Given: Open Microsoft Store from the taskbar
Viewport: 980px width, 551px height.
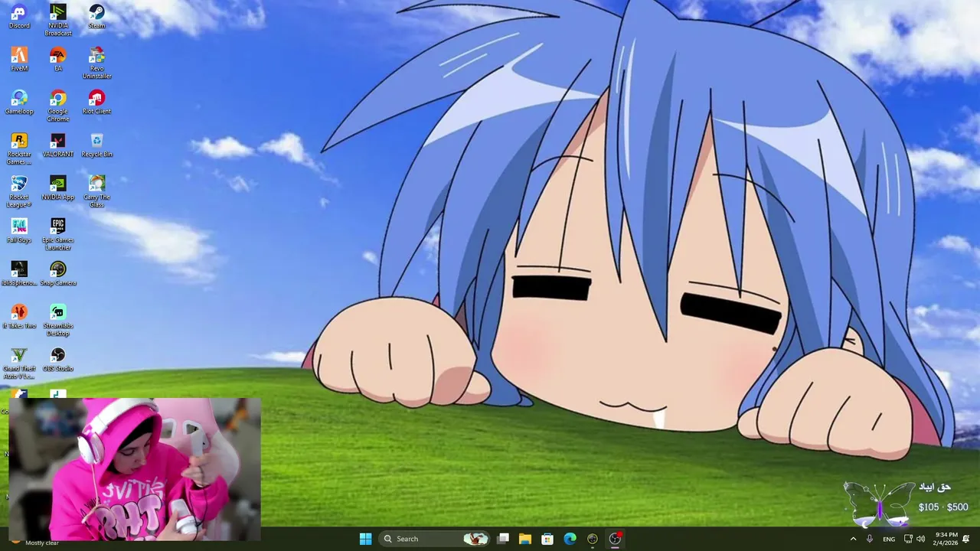Looking at the screenshot, I should pos(547,539).
